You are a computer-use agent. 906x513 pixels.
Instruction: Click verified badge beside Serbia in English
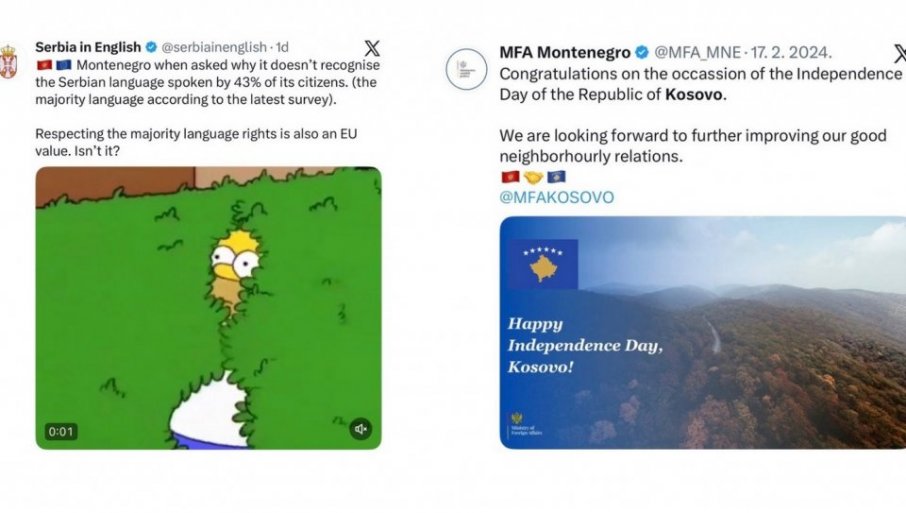[x=152, y=47]
